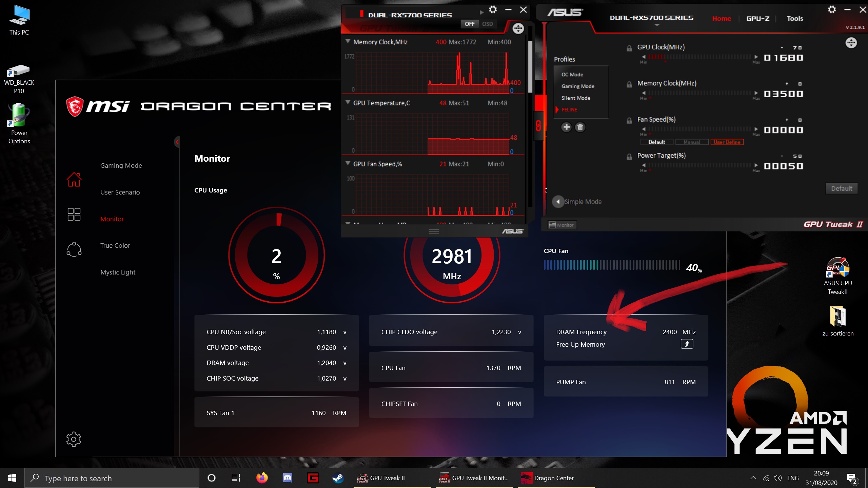Collapse the Memory Clock graph
868x488 pixels.
(348, 41)
